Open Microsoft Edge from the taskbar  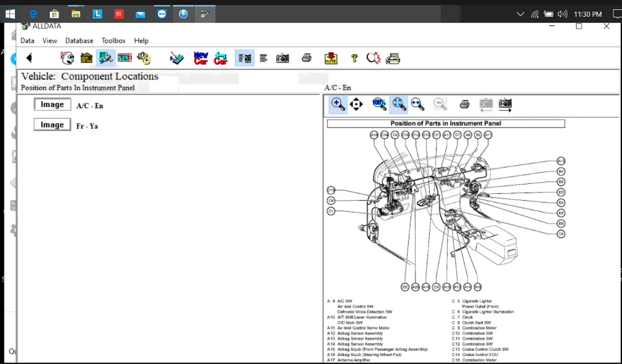click(34, 14)
